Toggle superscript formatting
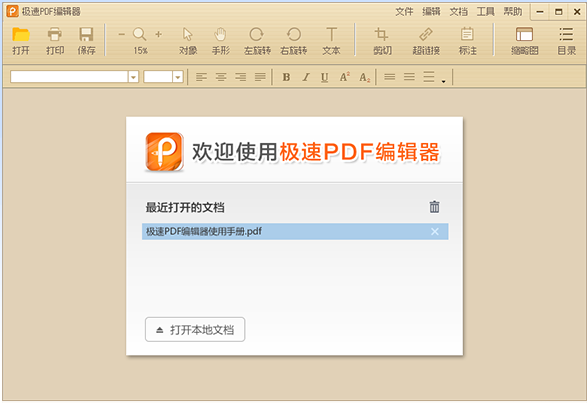 pyautogui.click(x=344, y=77)
